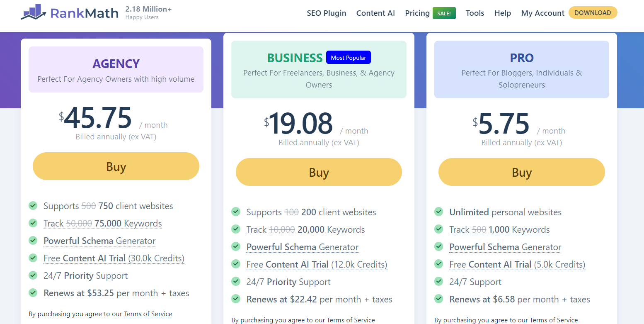Click Pro Free Content AI Trial 5.0k Credits
Image resolution: width=644 pixels, height=324 pixels.
(x=517, y=264)
